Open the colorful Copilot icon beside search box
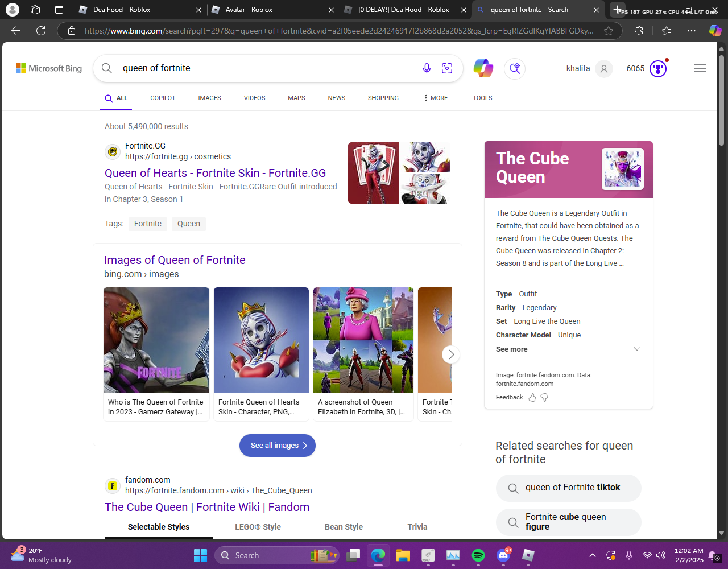Viewport: 728px width, 569px height. tap(483, 68)
